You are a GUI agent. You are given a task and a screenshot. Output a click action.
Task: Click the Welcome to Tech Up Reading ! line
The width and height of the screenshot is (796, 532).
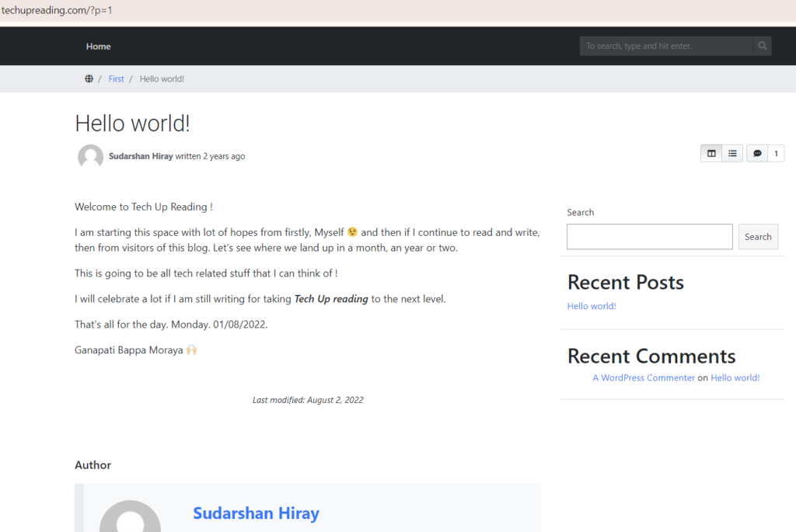pos(144,207)
